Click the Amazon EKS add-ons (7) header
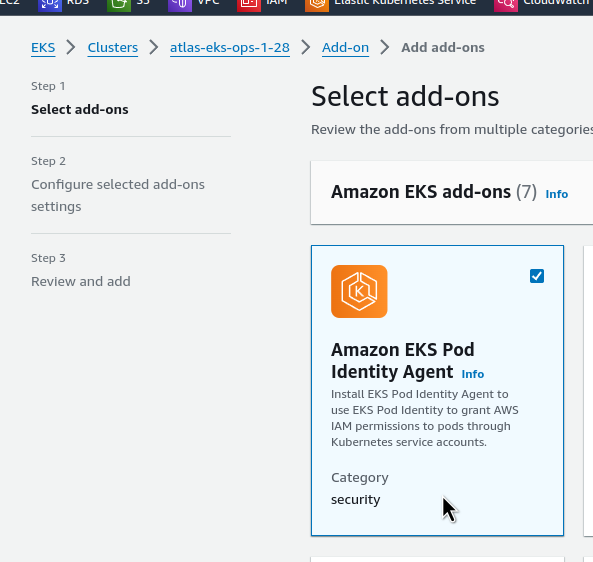This screenshot has height=562, width=593. (434, 192)
